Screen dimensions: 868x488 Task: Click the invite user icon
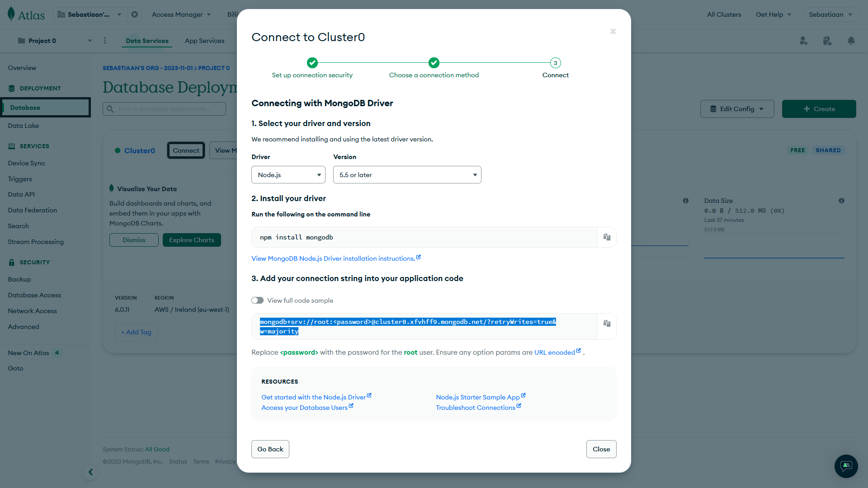tap(803, 41)
